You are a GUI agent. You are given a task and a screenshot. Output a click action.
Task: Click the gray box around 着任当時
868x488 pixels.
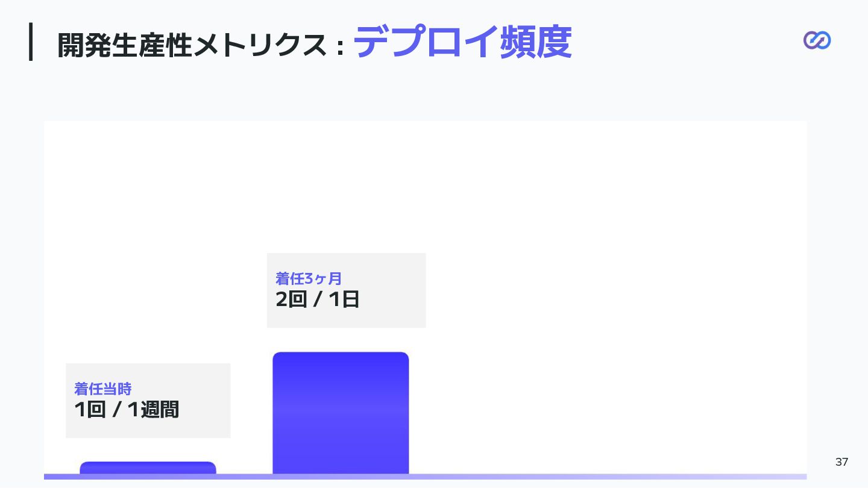pyautogui.click(x=148, y=401)
